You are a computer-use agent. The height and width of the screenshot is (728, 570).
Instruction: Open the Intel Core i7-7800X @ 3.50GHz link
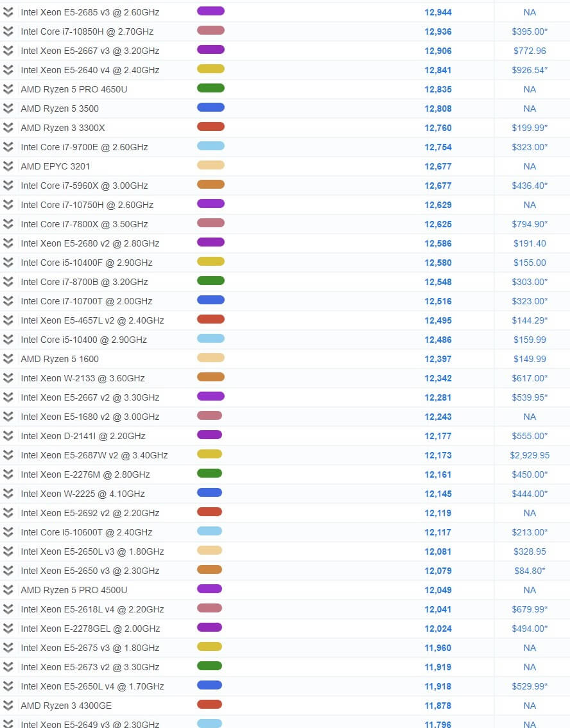tap(85, 224)
